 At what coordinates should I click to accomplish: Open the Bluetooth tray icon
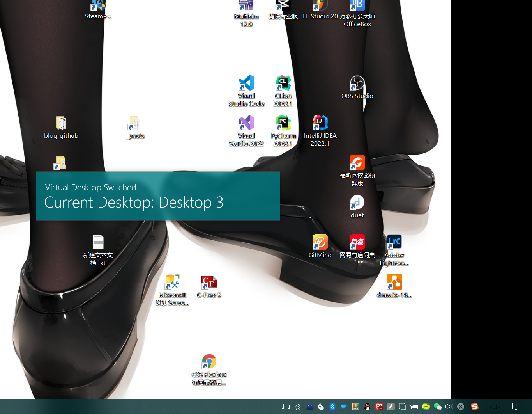[332, 407]
